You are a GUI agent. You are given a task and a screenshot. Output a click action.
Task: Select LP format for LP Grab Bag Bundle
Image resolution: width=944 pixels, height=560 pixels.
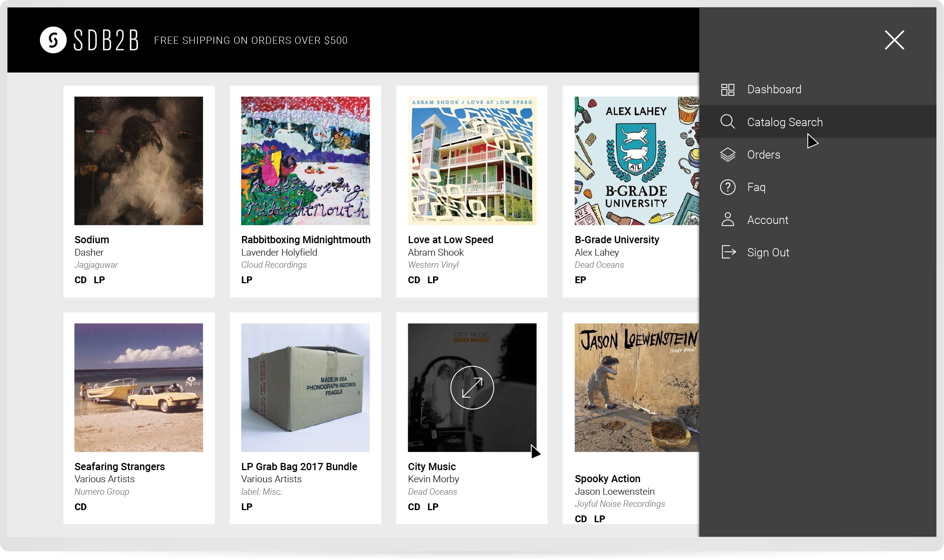[247, 507]
